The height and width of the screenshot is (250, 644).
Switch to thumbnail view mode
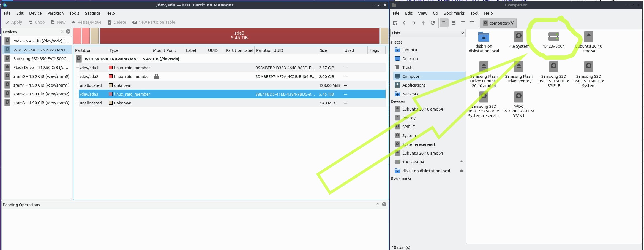tap(454, 23)
